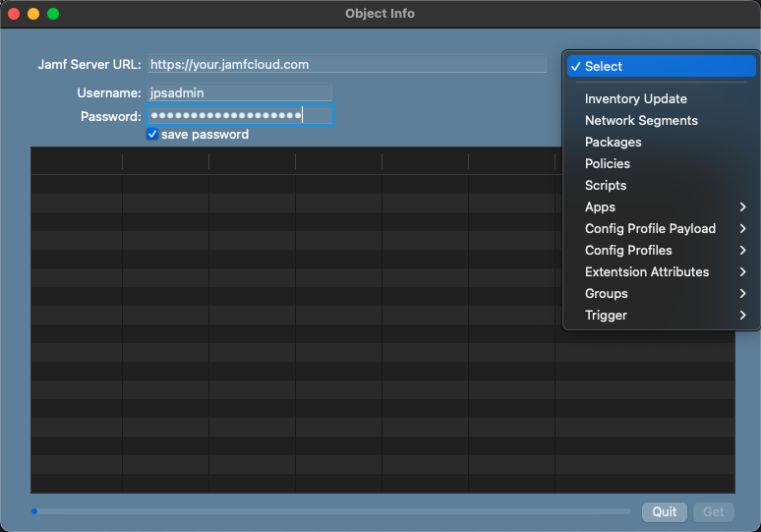Open the Config Profiles submenu
761x532 pixels.
pos(661,251)
